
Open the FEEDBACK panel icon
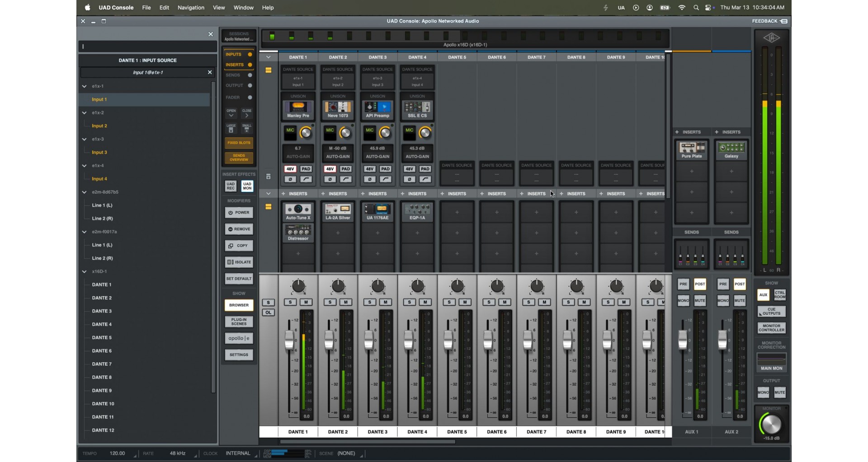click(x=784, y=21)
